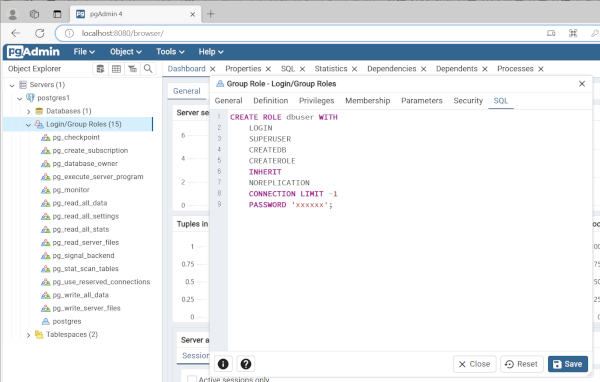Open the Tools menu
The image size is (600, 382).
(x=170, y=52)
